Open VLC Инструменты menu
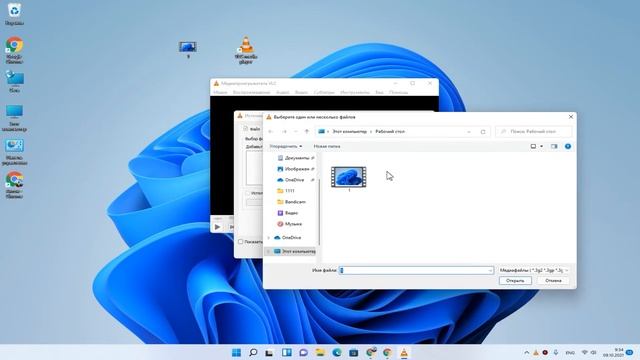This screenshot has height=360, width=640. [355, 93]
